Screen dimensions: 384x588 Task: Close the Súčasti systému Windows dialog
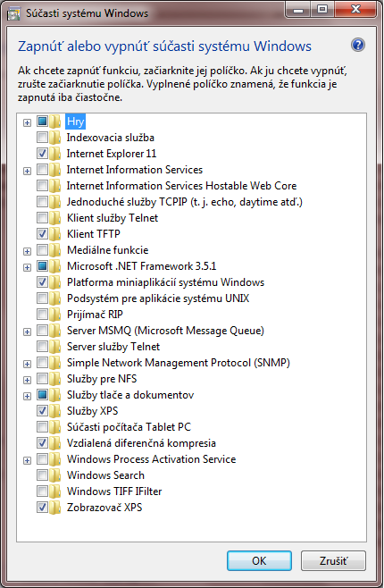(x=355, y=9)
